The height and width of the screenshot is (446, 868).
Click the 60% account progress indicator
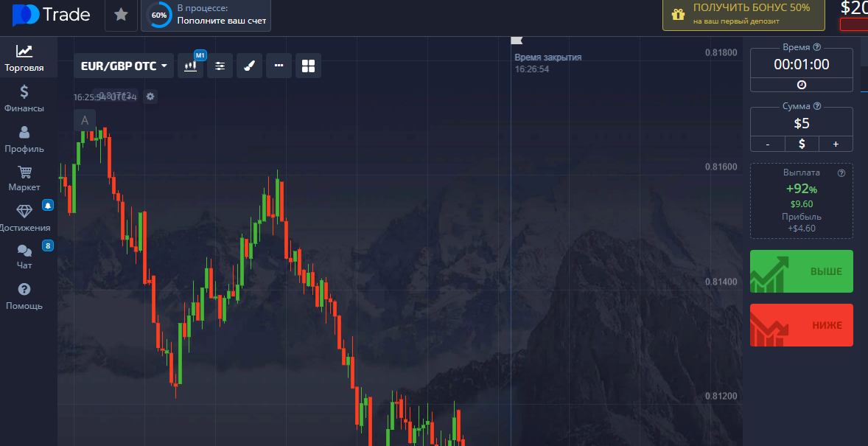coord(158,15)
